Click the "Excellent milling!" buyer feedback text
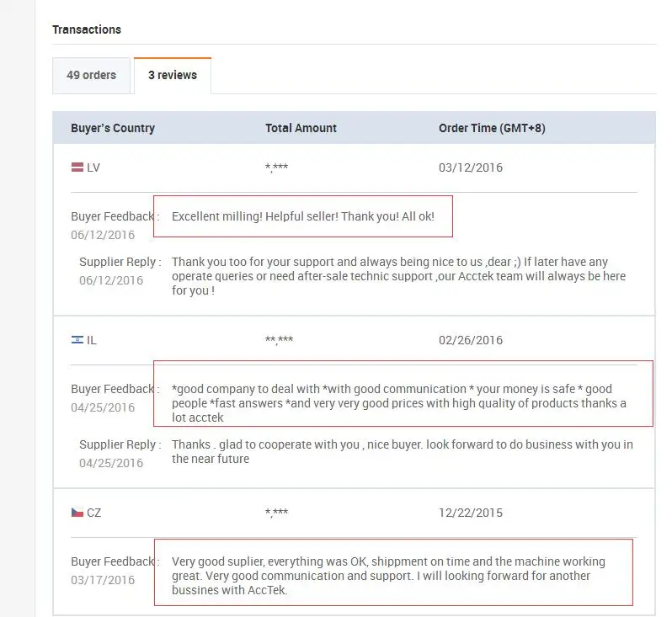This screenshot has width=672, height=617. [x=303, y=216]
